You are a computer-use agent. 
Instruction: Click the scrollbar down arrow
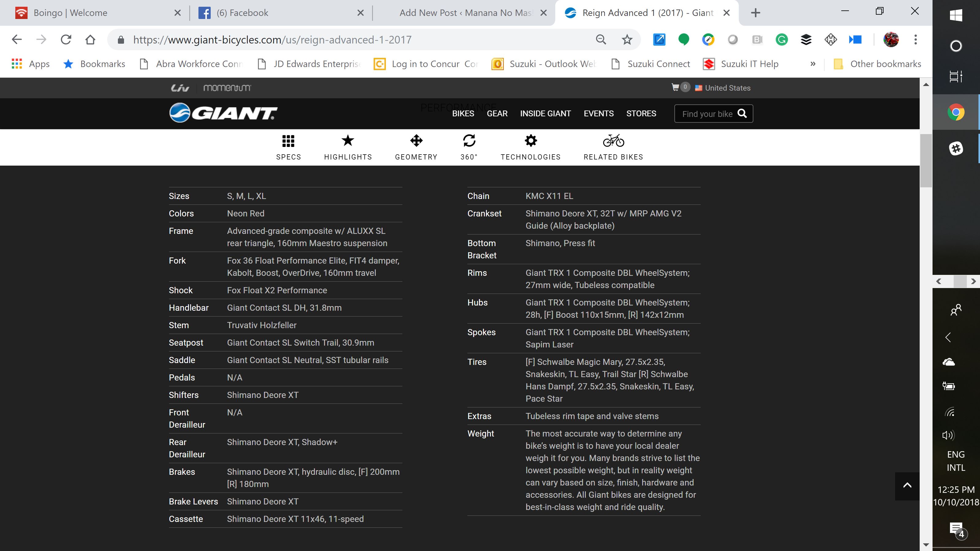pos(926,545)
